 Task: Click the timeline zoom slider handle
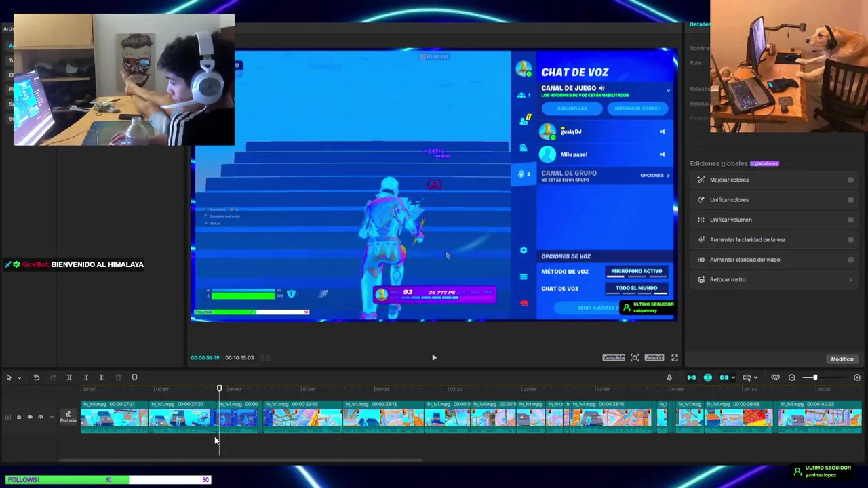(815, 378)
